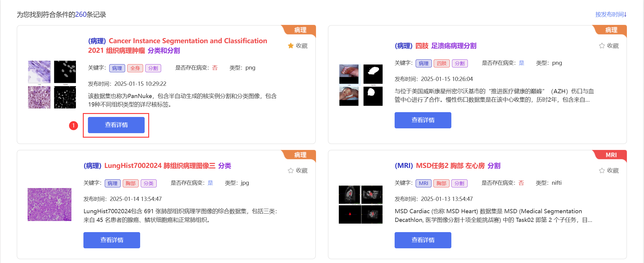Select the 全身 keyword tag

135,68
